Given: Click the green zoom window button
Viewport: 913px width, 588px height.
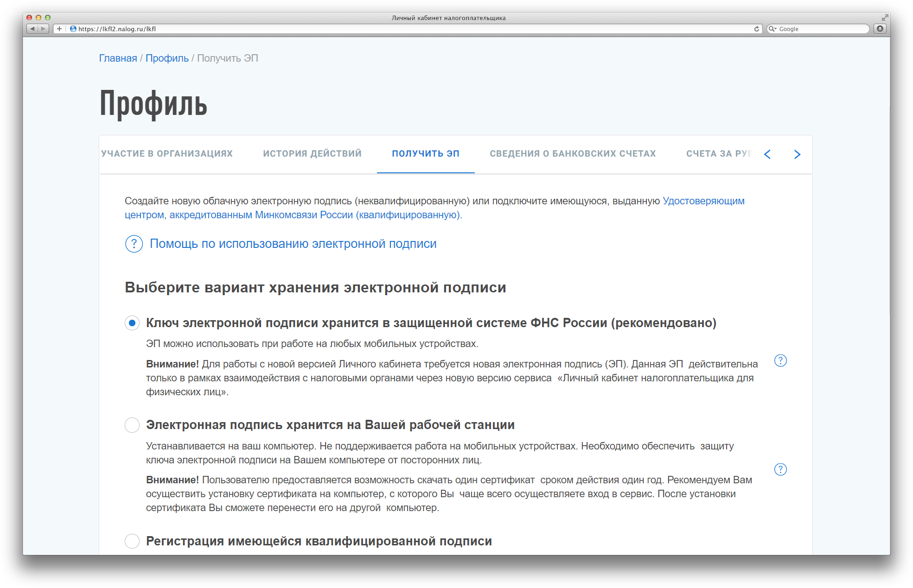Looking at the screenshot, I should coord(48,18).
